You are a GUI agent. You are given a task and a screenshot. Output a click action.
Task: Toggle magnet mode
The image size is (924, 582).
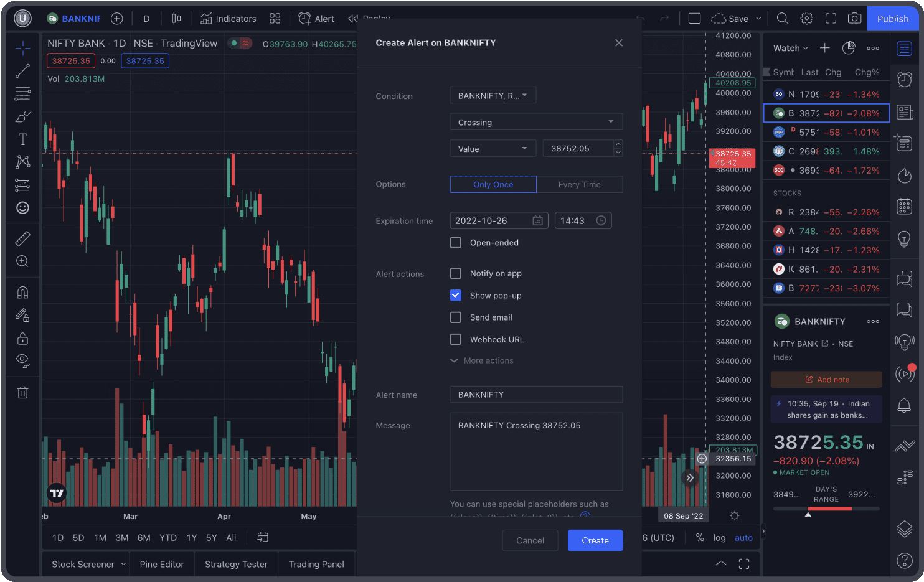(23, 293)
